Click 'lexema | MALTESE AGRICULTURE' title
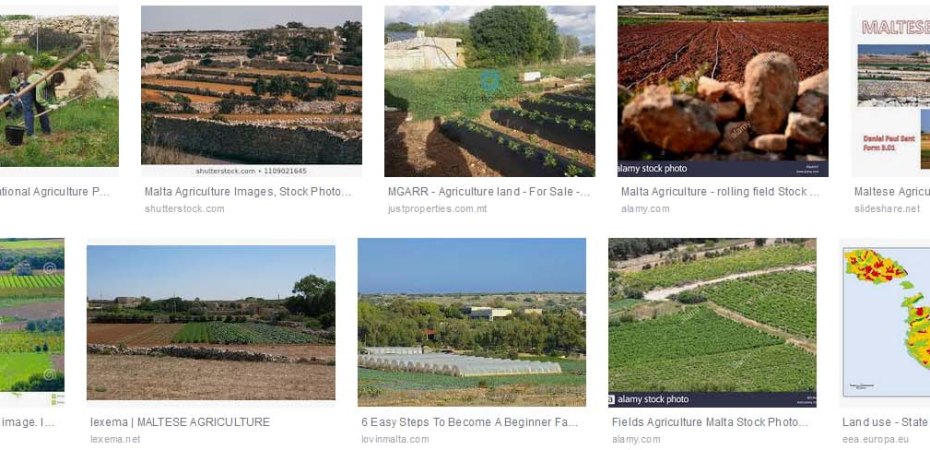Image resolution: width=930 pixels, height=450 pixels. click(x=180, y=422)
